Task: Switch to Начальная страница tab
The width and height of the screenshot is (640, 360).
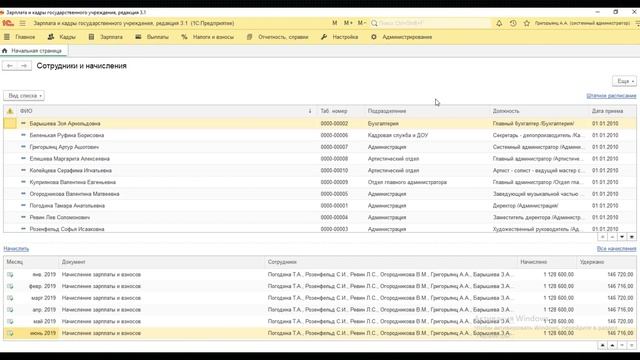Action: (x=33, y=51)
